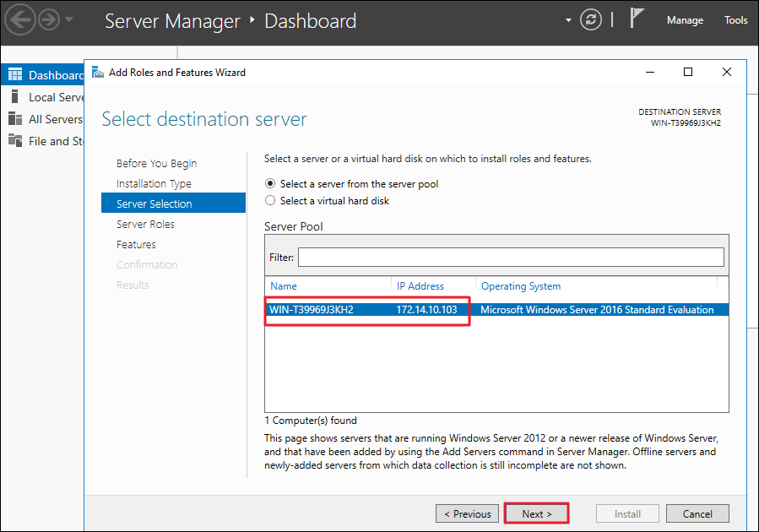Open the notifications flag icon

(x=636, y=18)
